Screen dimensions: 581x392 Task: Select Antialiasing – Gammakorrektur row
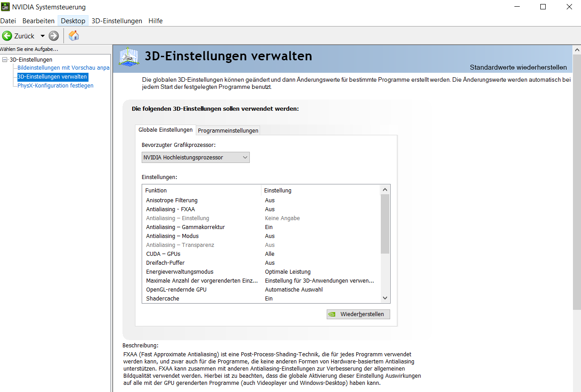pos(261,227)
